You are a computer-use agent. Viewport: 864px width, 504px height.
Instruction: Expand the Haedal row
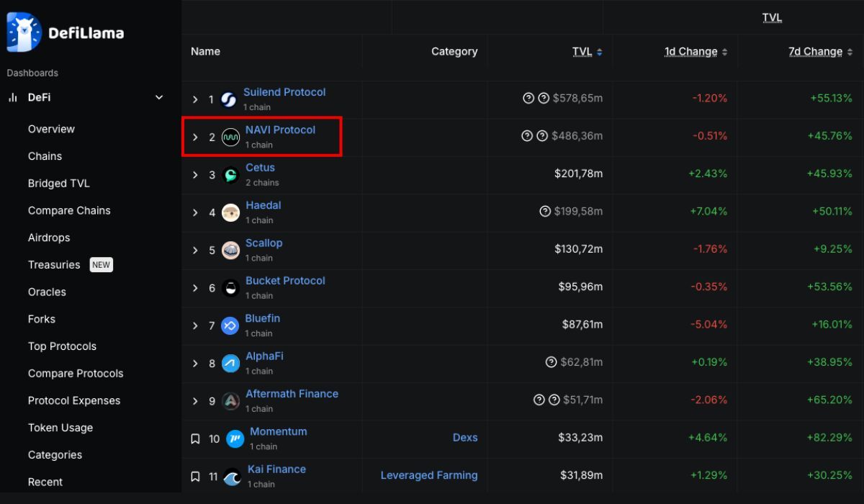click(195, 212)
